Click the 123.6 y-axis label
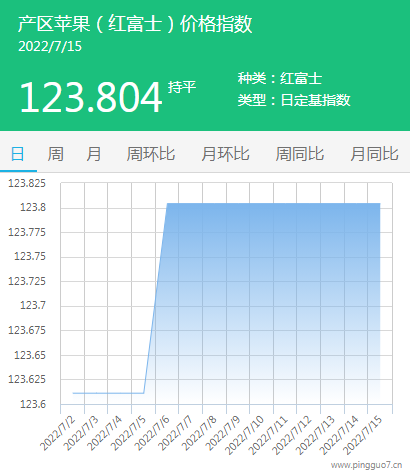This screenshot has height=473, width=410. point(33,404)
